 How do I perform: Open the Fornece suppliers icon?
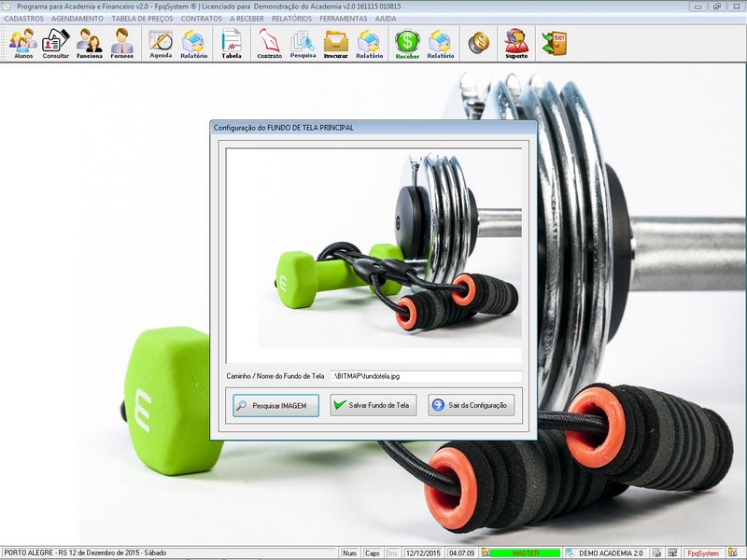tap(122, 44)
